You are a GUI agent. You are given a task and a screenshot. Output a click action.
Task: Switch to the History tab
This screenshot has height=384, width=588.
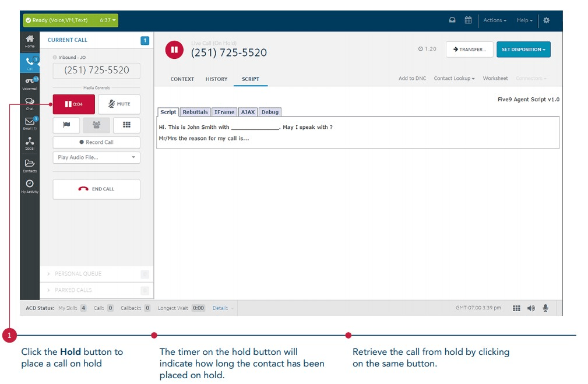[x=216, y=79]
